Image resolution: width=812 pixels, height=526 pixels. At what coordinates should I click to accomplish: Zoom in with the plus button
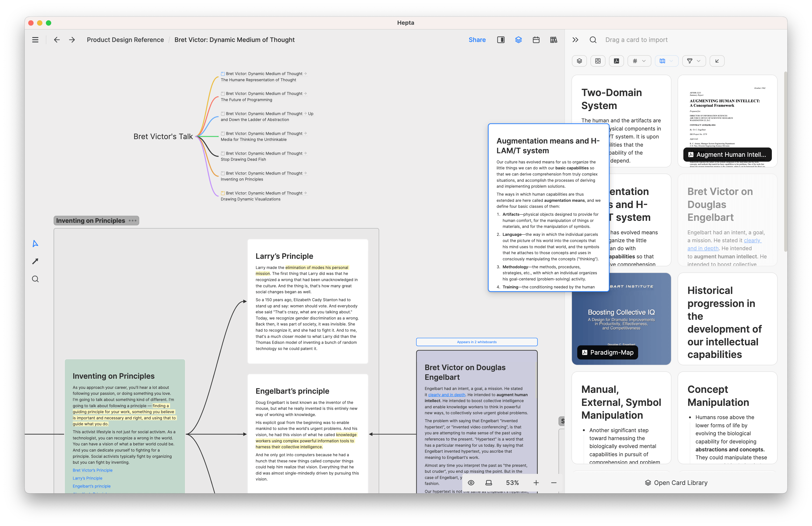536,483
